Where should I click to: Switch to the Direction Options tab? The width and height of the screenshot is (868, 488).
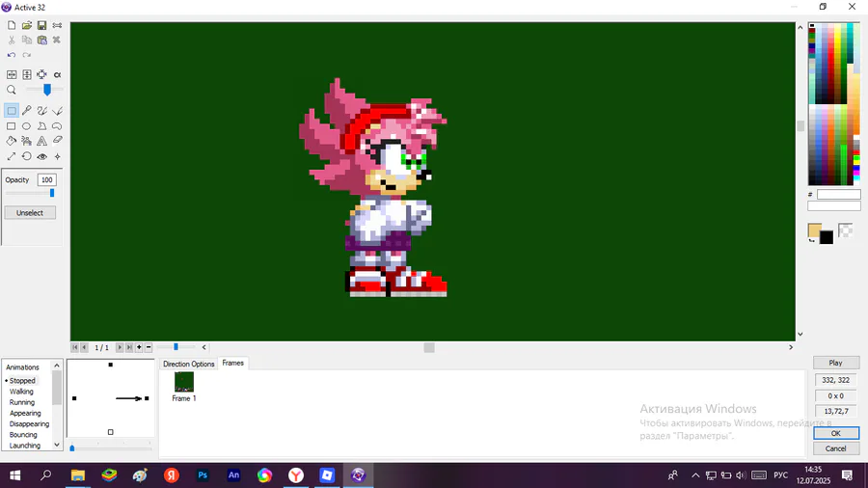pyautogui.click(x=188, y=364)
